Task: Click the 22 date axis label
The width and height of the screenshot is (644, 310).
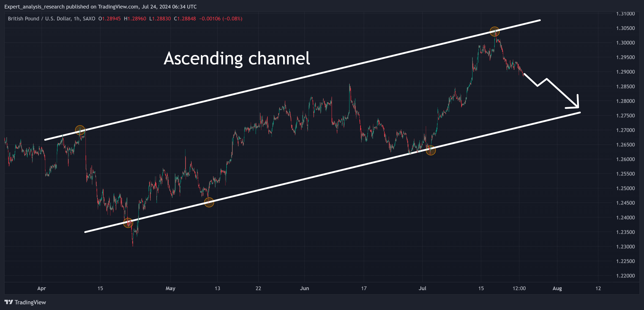Action: 258,288
